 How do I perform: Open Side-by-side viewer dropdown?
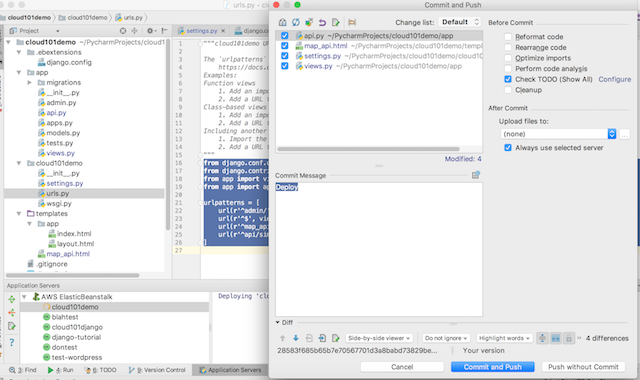pos(379,338)
